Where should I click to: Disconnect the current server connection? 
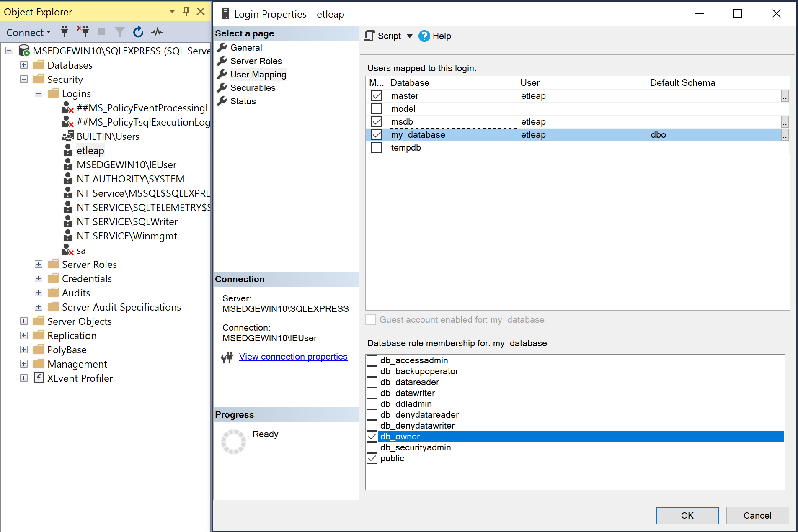(83, 32)
